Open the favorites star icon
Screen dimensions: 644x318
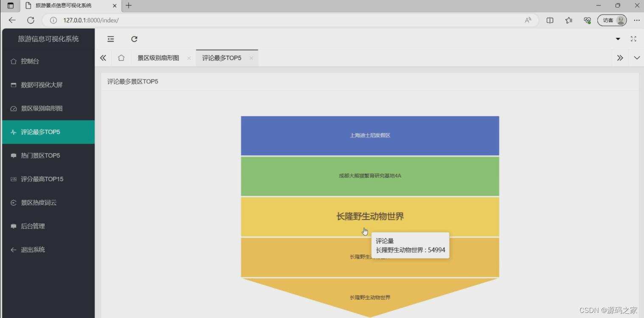(569, 20)
